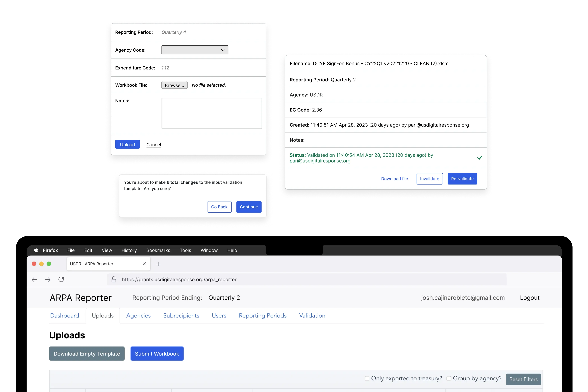Click the DCYF Sign-on Bonus filename text

click(x=381, y=63)
